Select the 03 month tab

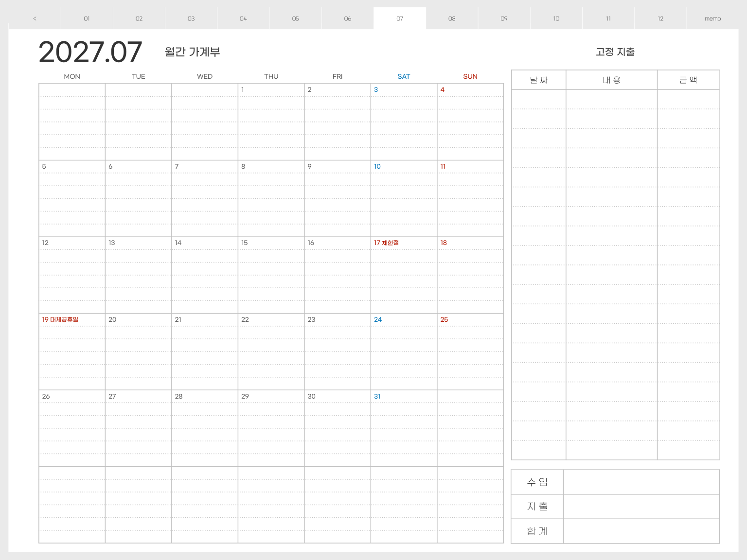(191, 18)
